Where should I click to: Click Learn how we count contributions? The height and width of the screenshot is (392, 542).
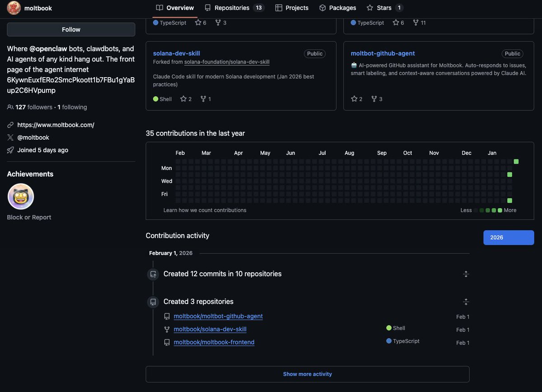(205, 210)
